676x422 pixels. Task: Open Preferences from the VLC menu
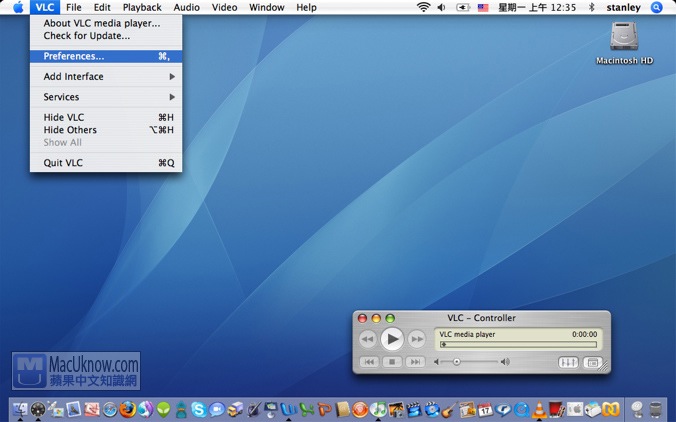pos(106,56)
